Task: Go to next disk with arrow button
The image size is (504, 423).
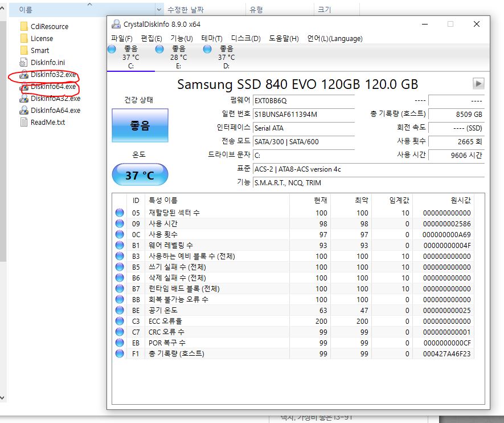Action: 478,84
